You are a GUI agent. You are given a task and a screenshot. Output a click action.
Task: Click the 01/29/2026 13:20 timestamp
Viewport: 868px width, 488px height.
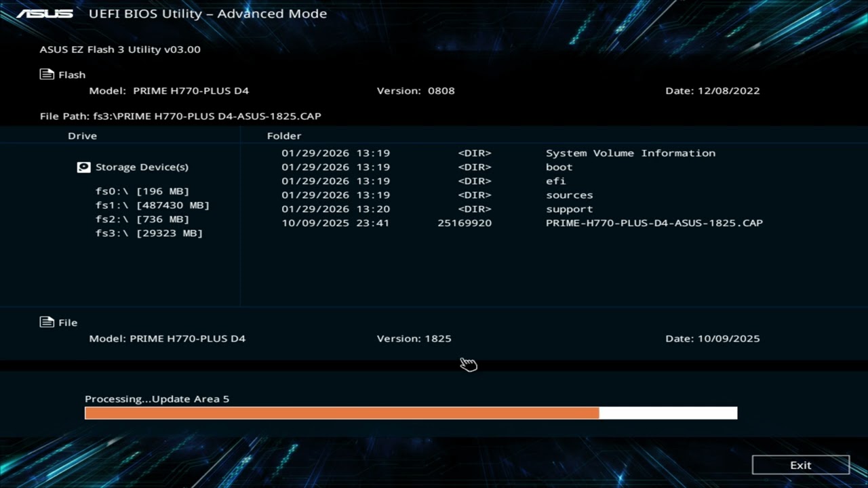click(336, 209)
